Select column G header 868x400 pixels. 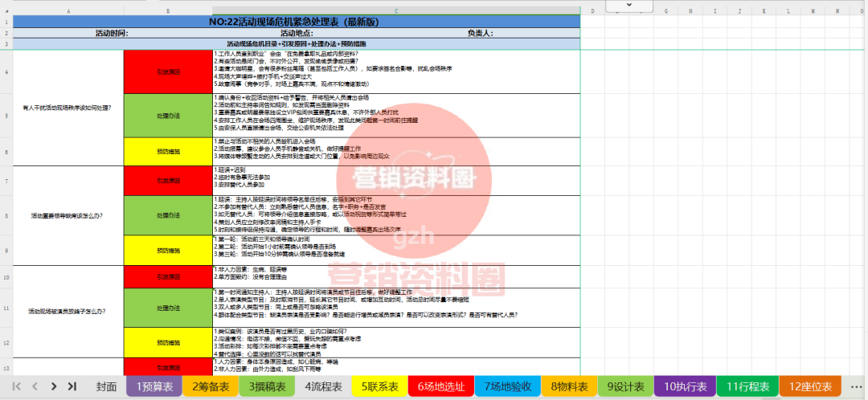pos(666,11)
